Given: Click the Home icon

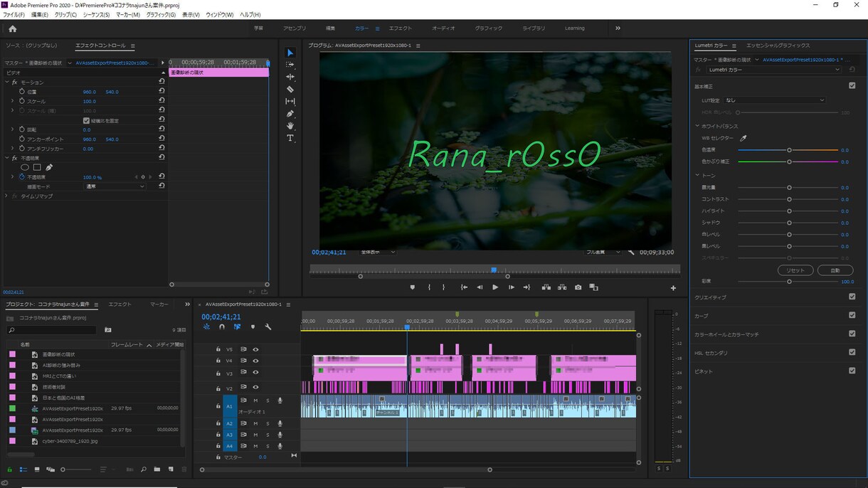Looking at the screenshot, I should tap(12, 28).
